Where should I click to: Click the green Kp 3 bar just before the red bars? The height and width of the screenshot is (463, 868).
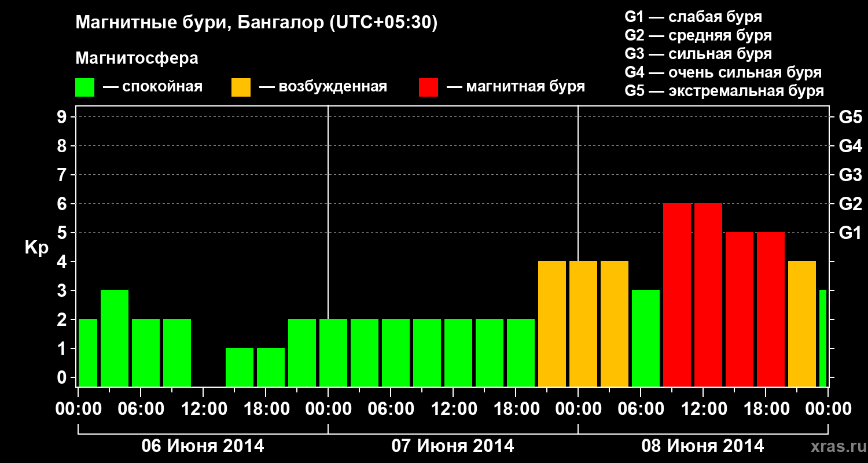[x=646, y=338]
